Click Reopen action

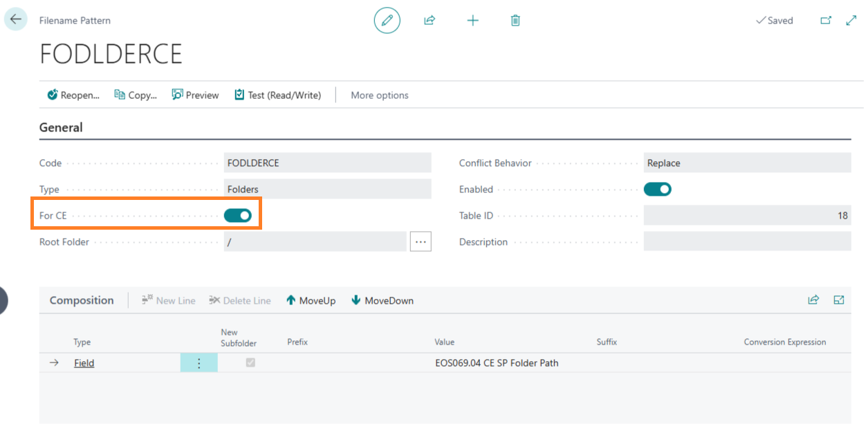click(73, 95)
